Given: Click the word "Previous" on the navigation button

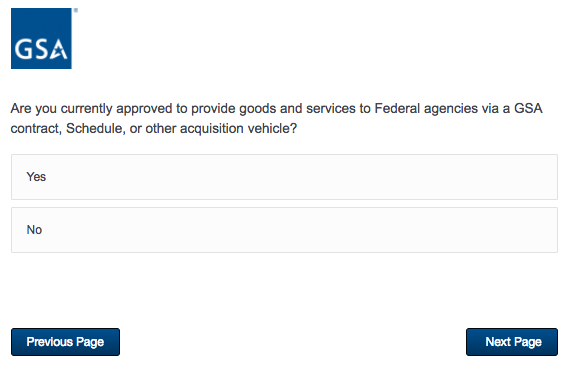Looking at the screenshot, I should coord(50,342).
